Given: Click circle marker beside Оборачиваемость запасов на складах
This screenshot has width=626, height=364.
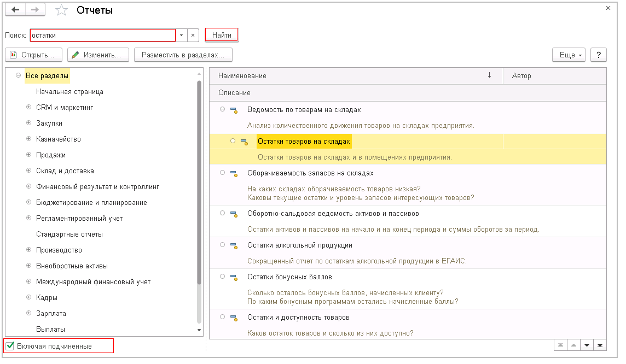Looking at the screenshot, I should [222, 173].
